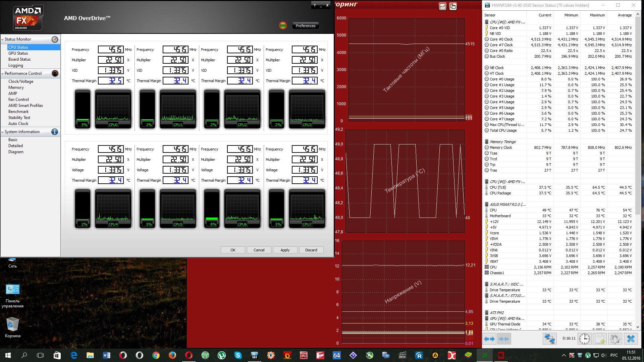
Task: Open HWiNFO sensor settings gear icon
Action: point(615,339)
